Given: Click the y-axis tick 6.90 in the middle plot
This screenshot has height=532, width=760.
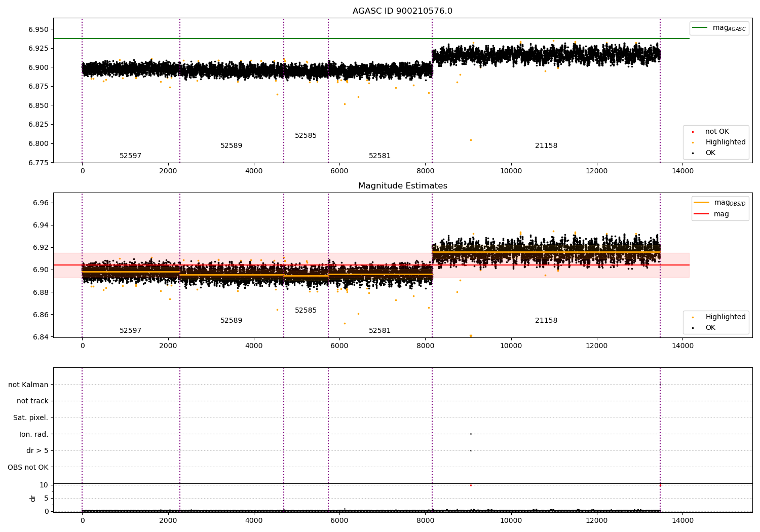Looking at the screenshot, I should coord(41,270).
